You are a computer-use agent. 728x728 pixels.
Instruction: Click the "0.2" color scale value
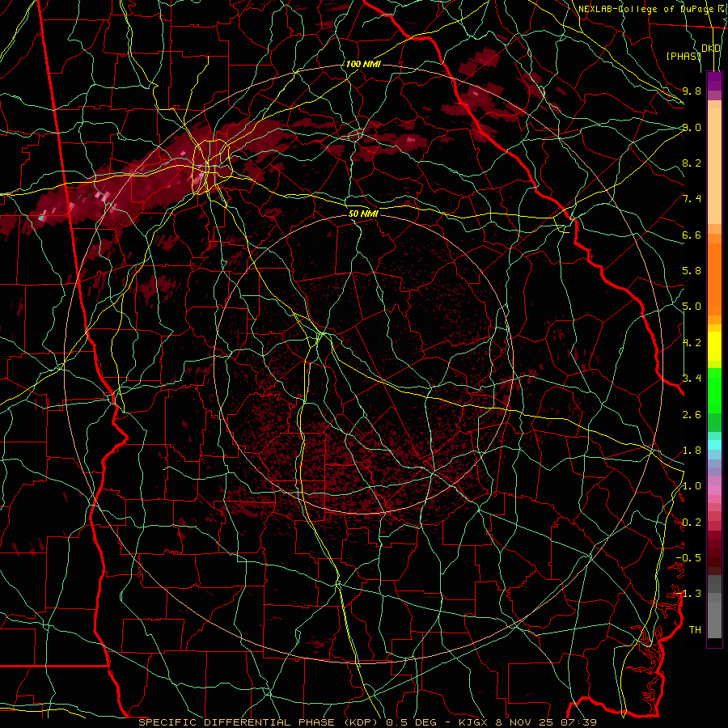click(x=692, y=523)
